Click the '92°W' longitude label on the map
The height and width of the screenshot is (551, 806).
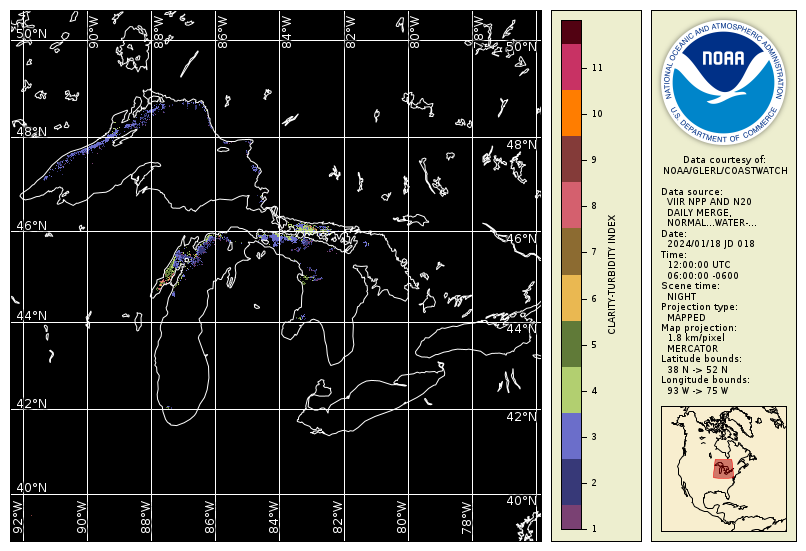pyautogui.click(x=17, y=517)
